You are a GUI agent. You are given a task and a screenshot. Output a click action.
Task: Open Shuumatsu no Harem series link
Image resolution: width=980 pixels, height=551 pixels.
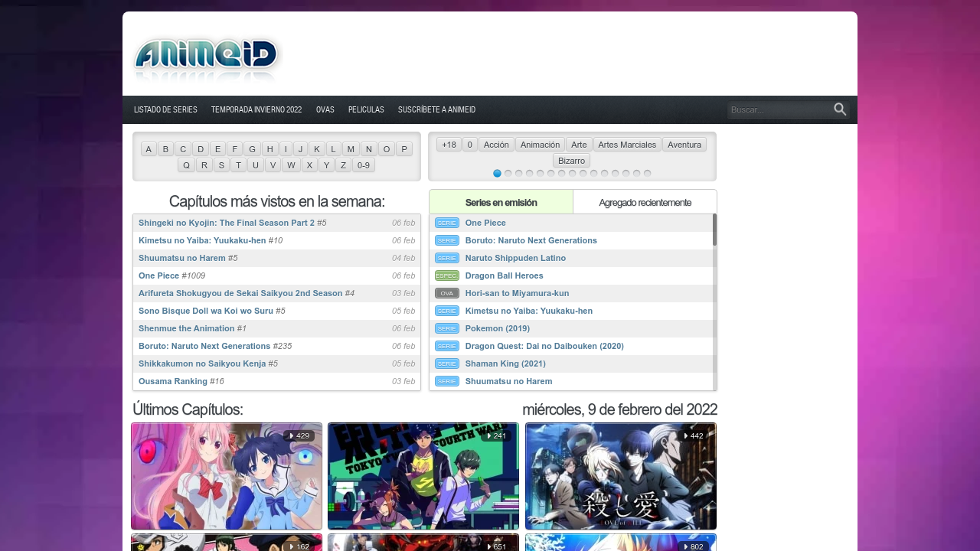[x=508, y=381]
